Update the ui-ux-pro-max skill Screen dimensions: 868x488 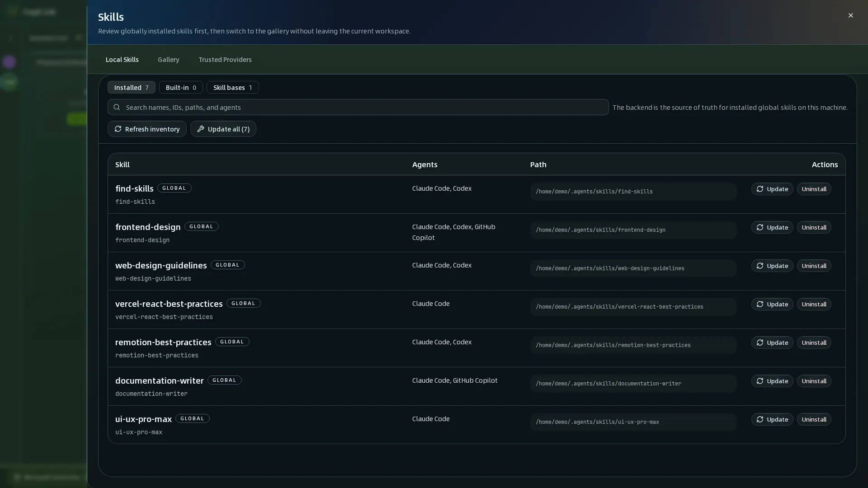(772, 419)
